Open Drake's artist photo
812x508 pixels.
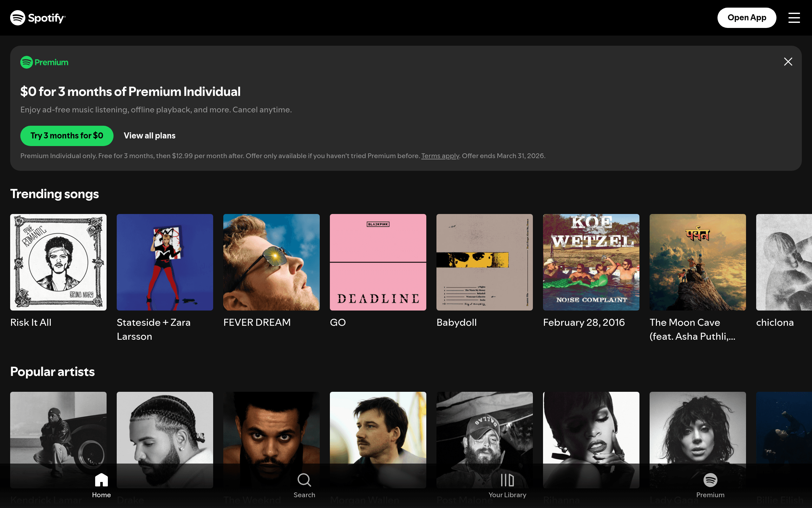coord(165,440)
